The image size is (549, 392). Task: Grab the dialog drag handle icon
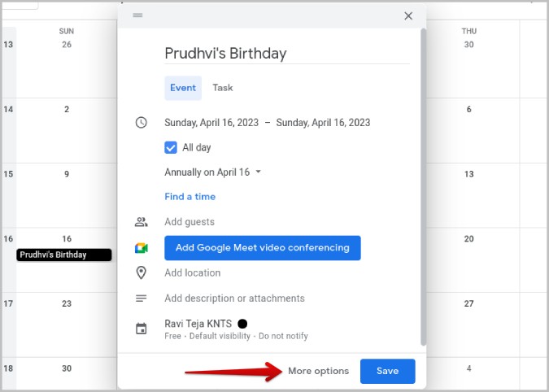tap(137, 15)
